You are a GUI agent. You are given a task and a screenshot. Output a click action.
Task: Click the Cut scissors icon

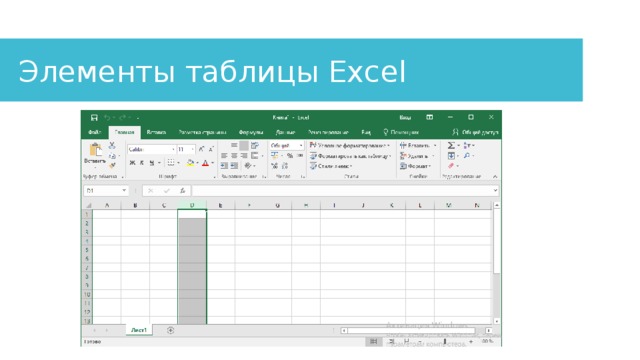(112, 145)
